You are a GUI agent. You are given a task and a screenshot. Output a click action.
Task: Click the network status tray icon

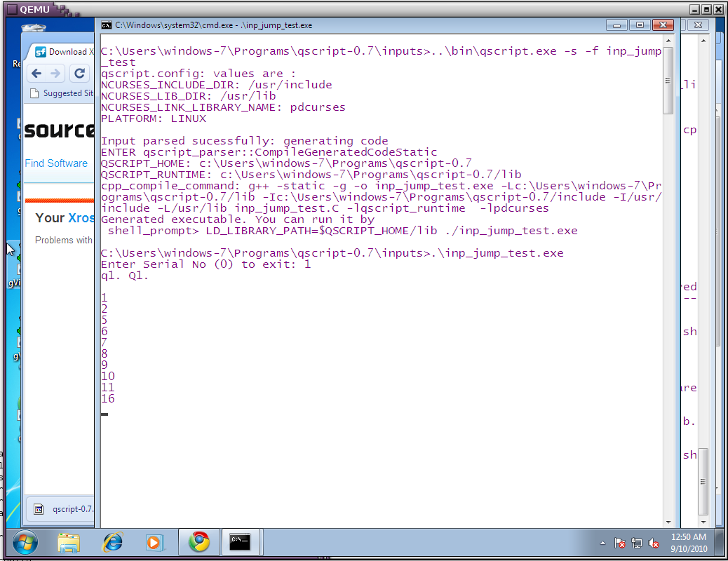coord(637,543)
